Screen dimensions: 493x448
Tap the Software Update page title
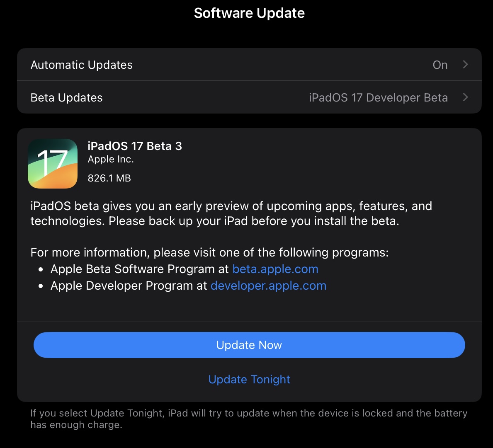tap(249, 13)
